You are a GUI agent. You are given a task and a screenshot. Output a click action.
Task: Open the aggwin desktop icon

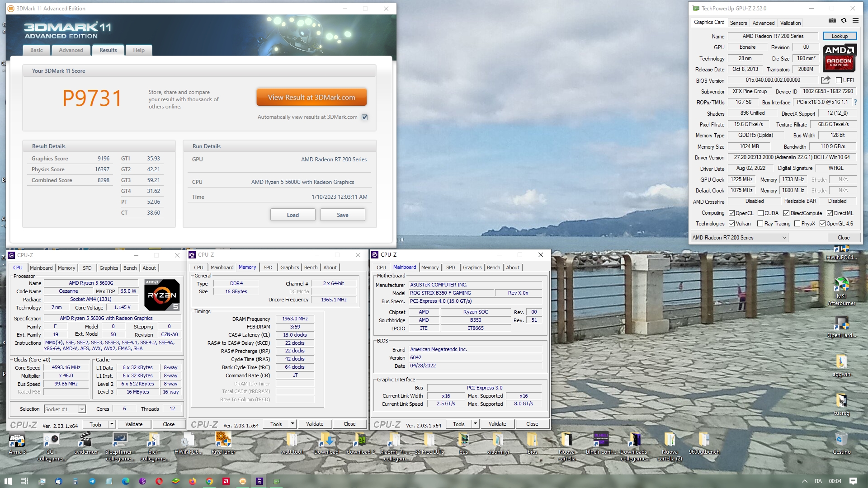[841, 366]
